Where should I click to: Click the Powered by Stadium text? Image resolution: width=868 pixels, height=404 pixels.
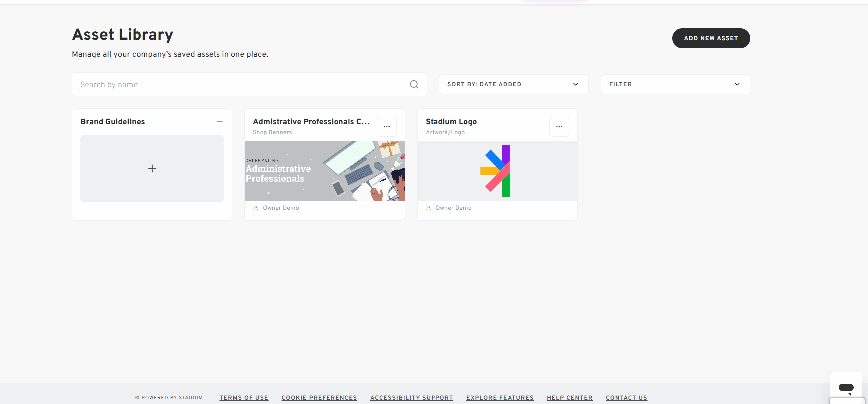click(x=169, y=398)
